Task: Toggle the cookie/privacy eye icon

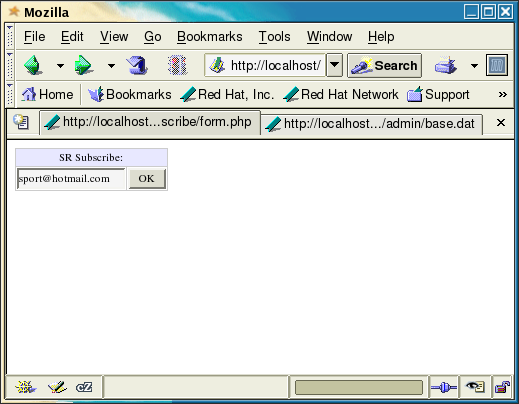Action: point(475,387)
